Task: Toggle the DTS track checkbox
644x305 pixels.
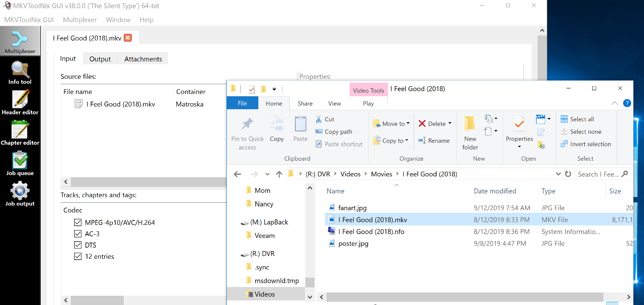Action: [78, 245]
